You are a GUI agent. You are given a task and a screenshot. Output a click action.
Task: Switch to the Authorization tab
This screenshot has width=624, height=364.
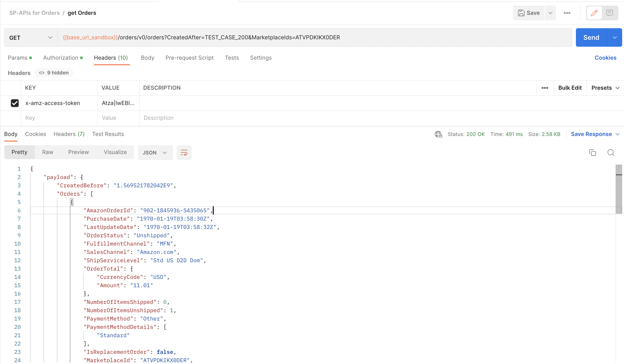(x=63, y=58)
